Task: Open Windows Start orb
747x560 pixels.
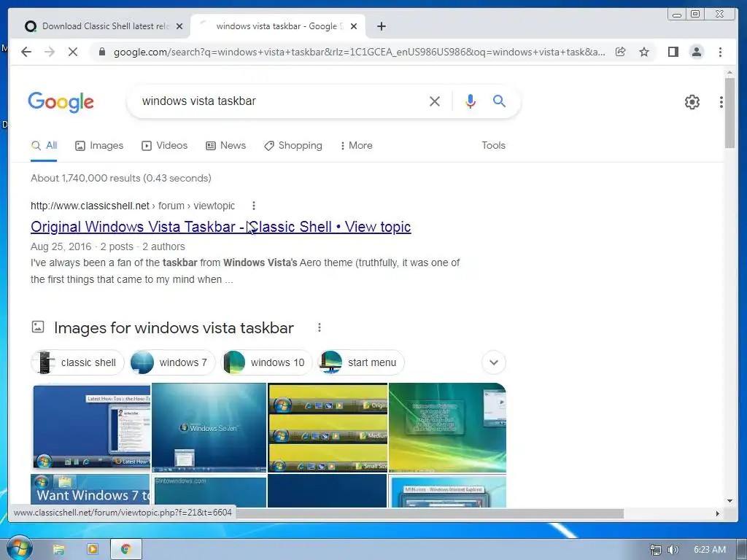Action: [x=18, y=549]
